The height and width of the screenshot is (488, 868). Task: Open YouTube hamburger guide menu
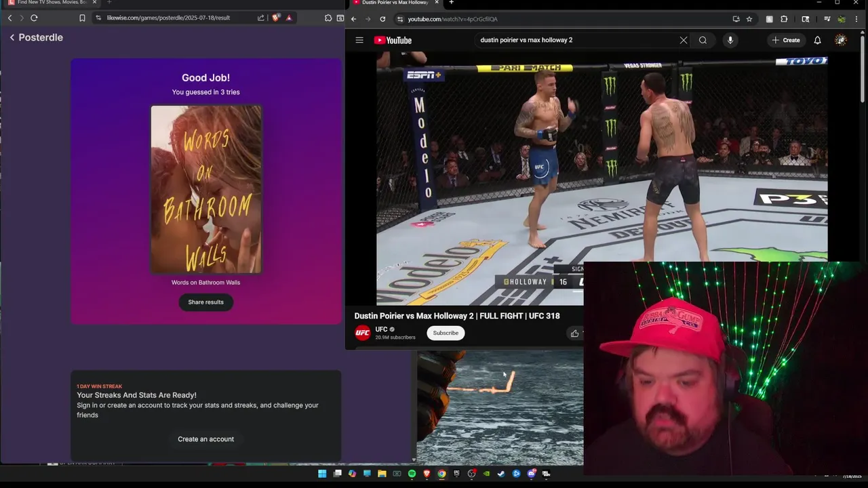click(x=359, y=40)
